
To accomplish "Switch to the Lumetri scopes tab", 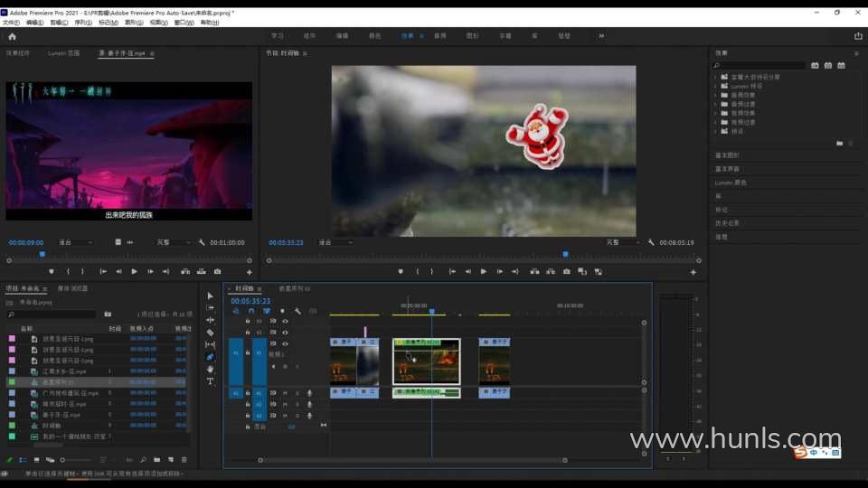I will [64, 53].
